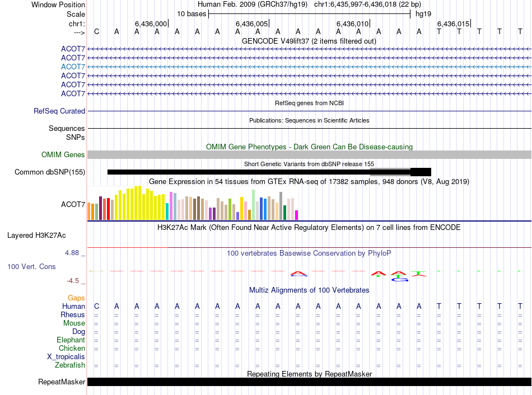The height and width of the screenshot is (395, 532).
Task: Click the X_tropicalis species label
Action: 66,357
